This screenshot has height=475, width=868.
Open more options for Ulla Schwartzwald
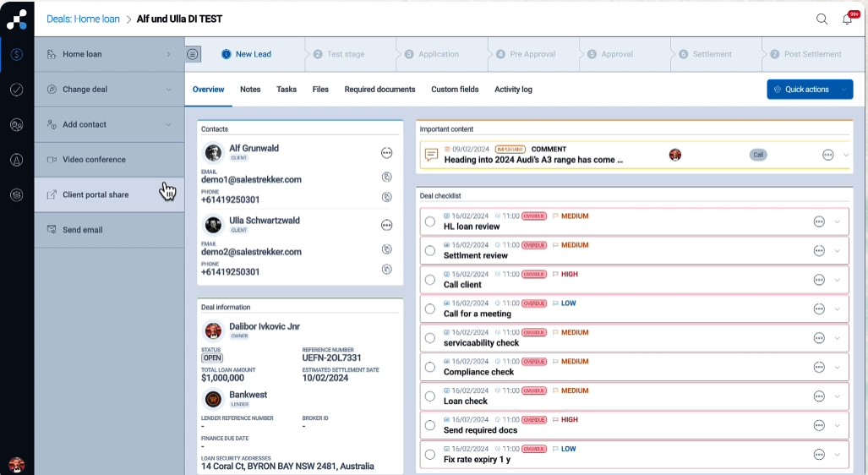pyautogui.click(x=387, y=225)
